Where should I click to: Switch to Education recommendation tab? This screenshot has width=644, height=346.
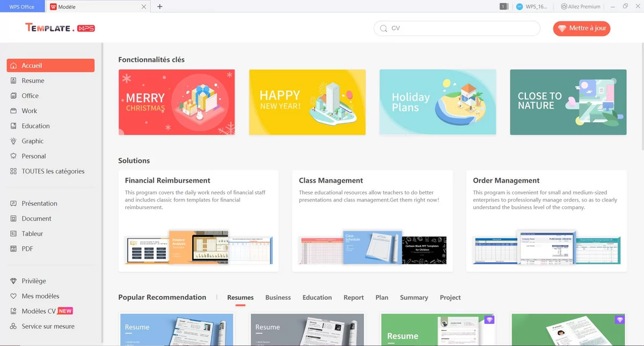point(317,298)
